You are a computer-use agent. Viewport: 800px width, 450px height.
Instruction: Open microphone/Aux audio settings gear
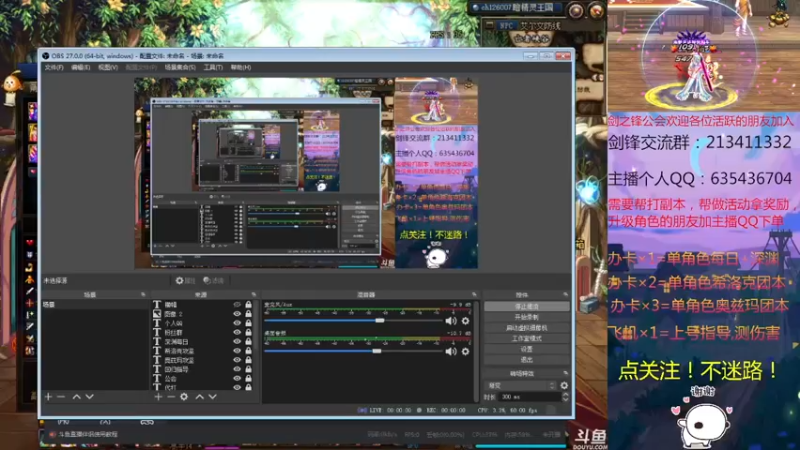click(x=465, y=321)
